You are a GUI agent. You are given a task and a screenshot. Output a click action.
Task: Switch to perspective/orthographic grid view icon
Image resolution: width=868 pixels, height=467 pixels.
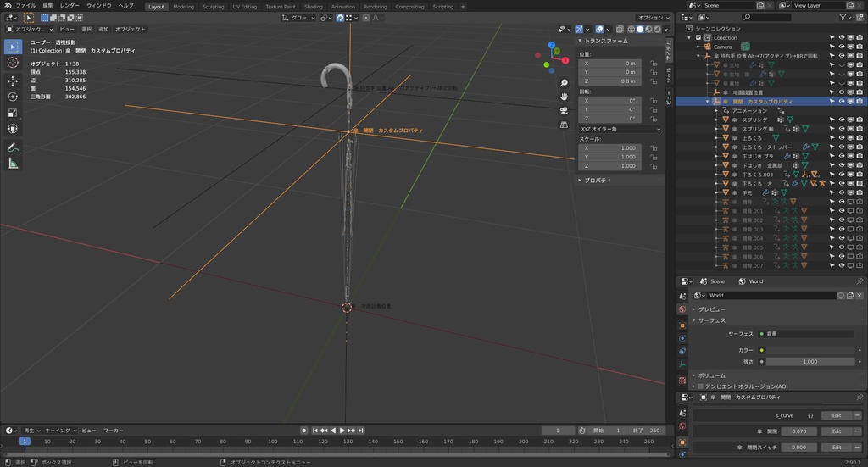tap(564, 124)
